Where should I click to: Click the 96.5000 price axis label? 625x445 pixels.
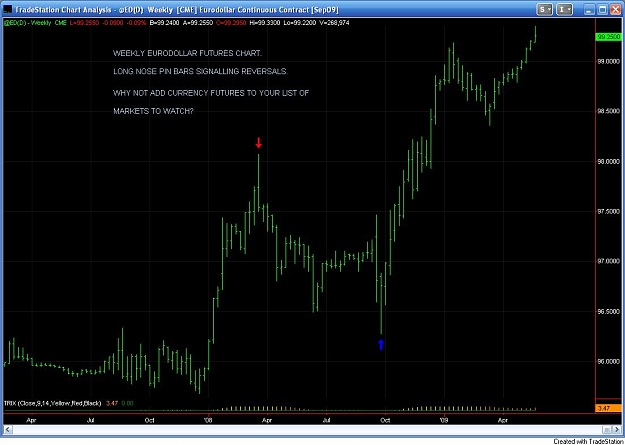608,311
